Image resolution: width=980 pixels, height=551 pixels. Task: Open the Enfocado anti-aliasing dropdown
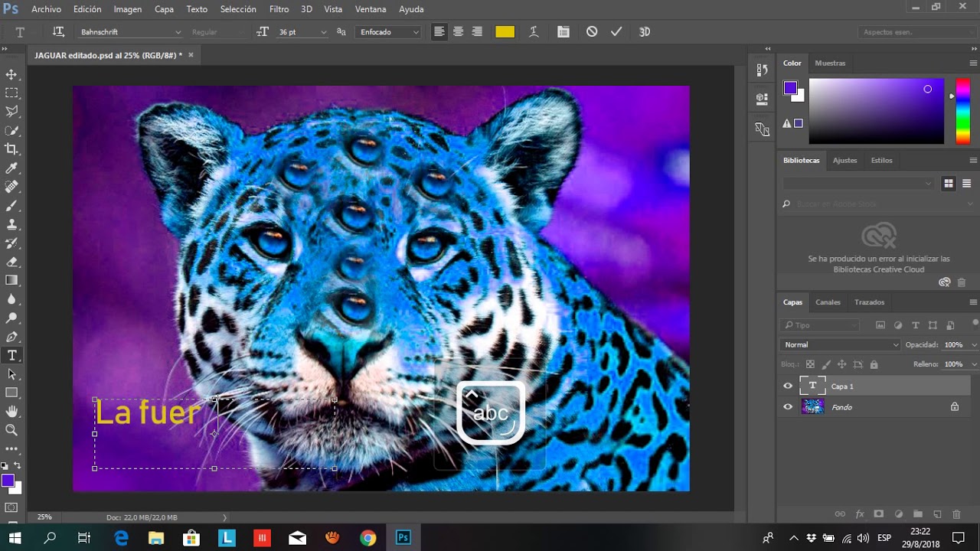(x=389, y=32)
